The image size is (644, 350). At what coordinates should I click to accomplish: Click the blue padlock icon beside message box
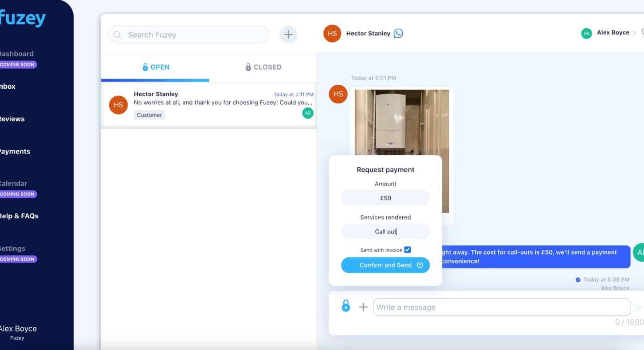pos(346,306)
